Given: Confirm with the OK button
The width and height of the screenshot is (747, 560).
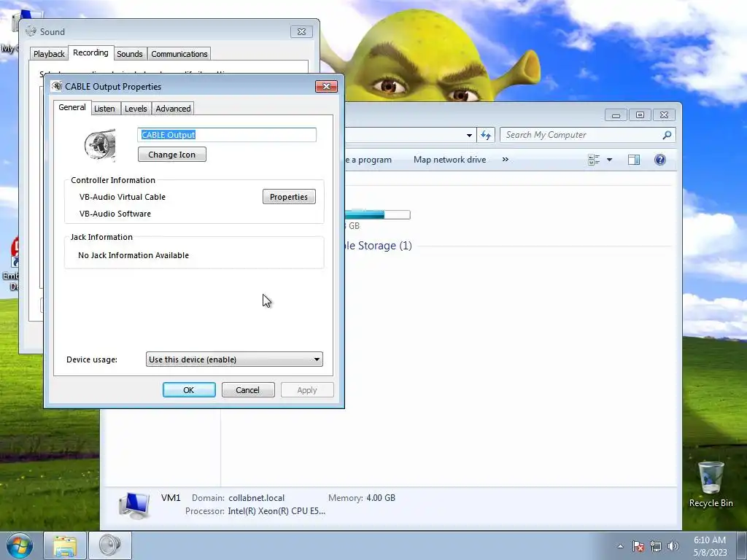Looking at the screenshot, I should (x=189, y=390).
